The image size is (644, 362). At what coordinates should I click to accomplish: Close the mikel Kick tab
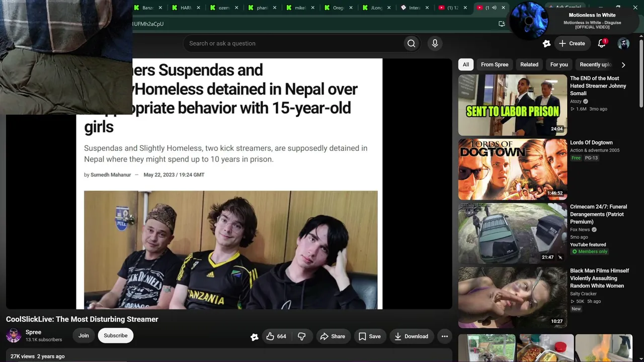[x=312, y=8]
